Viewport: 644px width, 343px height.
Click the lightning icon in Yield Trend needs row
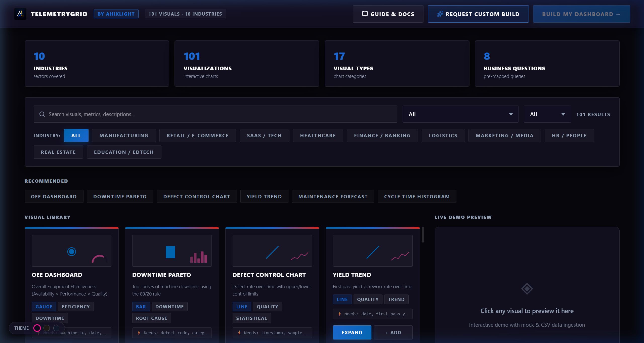click(340, 314)
